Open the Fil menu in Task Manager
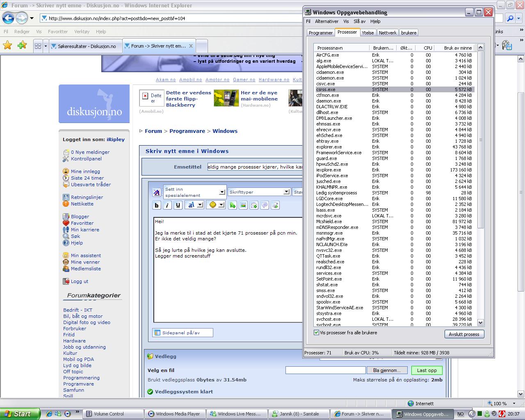This screenshot has width=525, height=420. (x=308, y=21)
